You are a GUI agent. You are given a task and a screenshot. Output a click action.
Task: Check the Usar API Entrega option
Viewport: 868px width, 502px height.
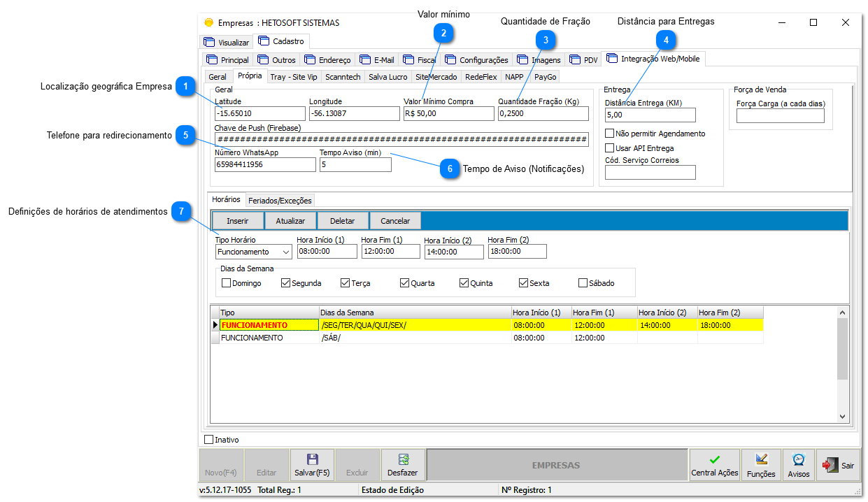click(x=611, y=148)
